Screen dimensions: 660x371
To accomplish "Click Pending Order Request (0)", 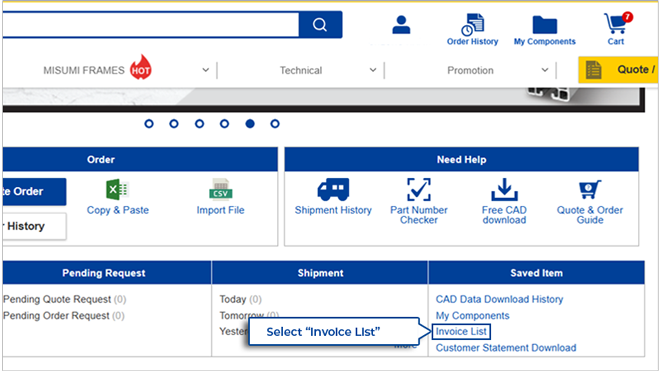I will [64, 316].
